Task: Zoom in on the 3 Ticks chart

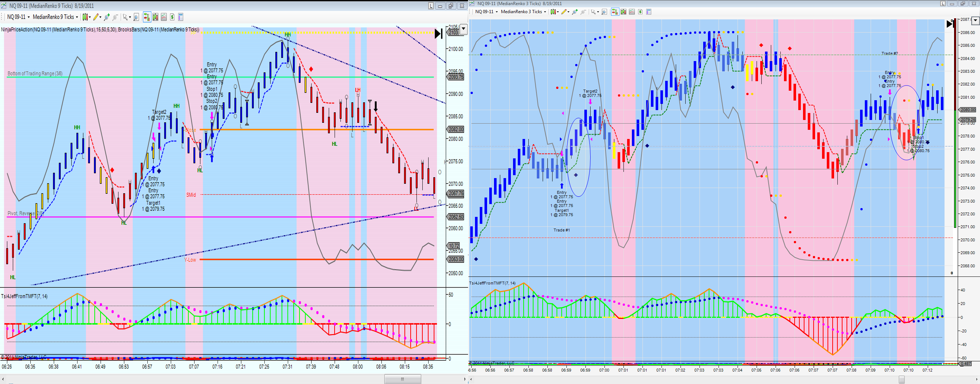Action: point(575,12)
